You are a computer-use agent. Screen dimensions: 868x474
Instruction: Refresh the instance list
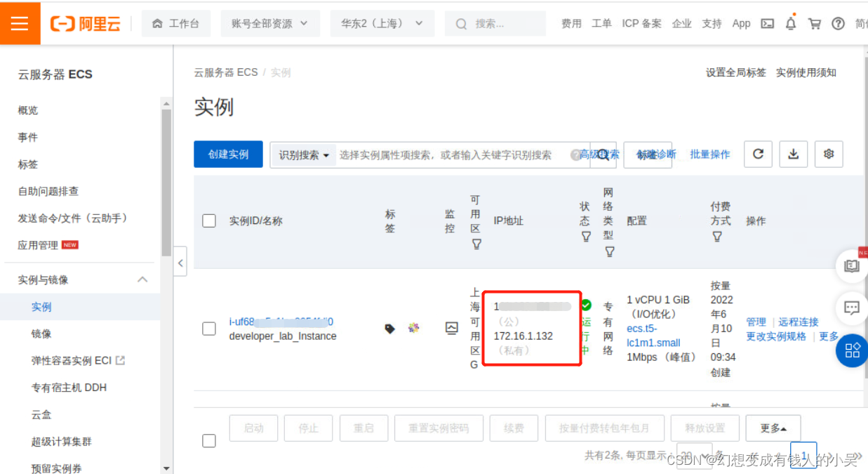[x=758, y=154]
